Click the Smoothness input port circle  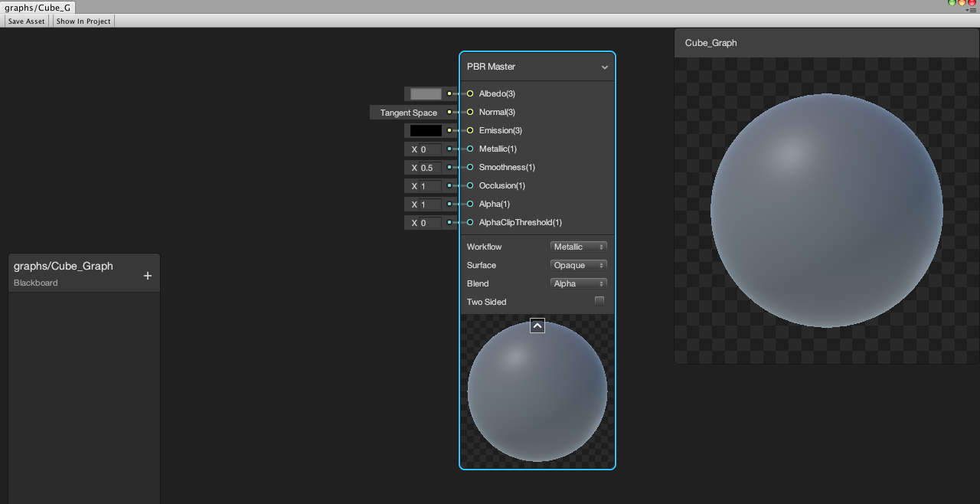tap(470, 167)
